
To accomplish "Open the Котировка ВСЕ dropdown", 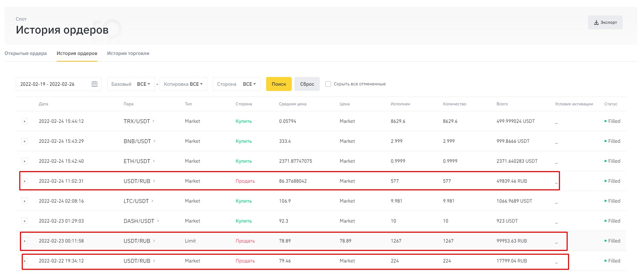I will coord(183,84).
